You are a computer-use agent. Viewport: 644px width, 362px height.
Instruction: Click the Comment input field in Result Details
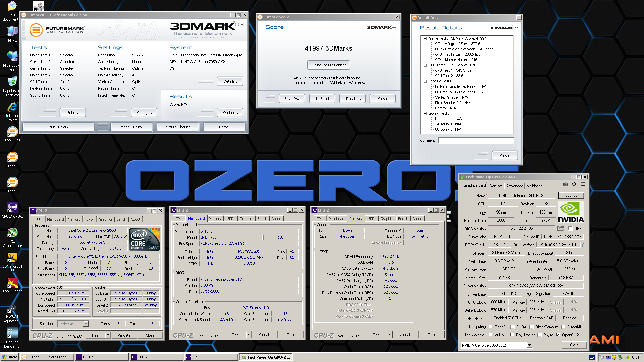tap(476, 140)
